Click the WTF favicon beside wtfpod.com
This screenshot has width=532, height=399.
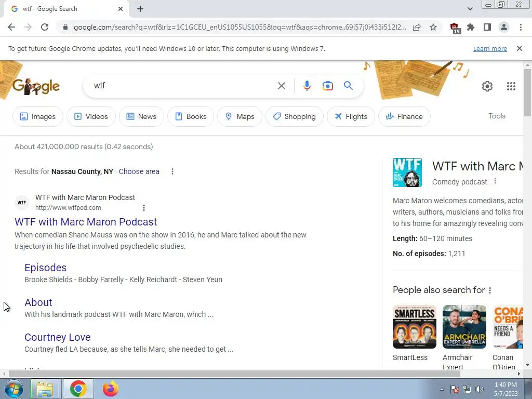click(x=22, y=203)
